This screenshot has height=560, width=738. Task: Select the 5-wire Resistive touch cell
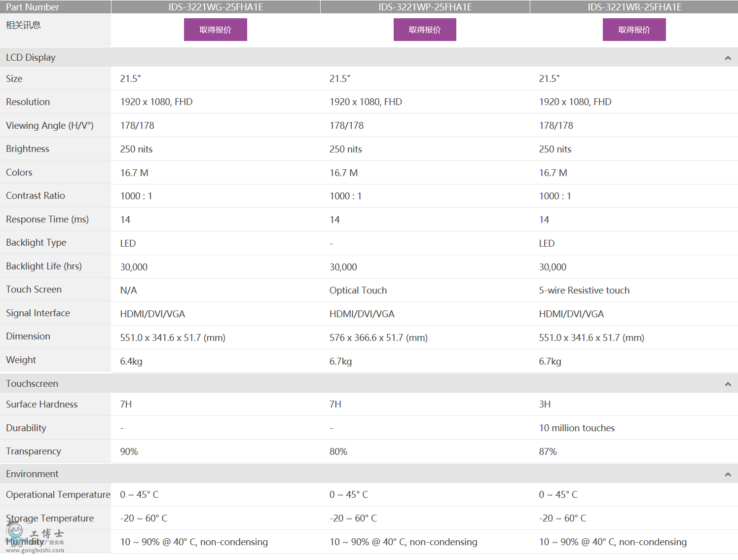pos(584,291)
